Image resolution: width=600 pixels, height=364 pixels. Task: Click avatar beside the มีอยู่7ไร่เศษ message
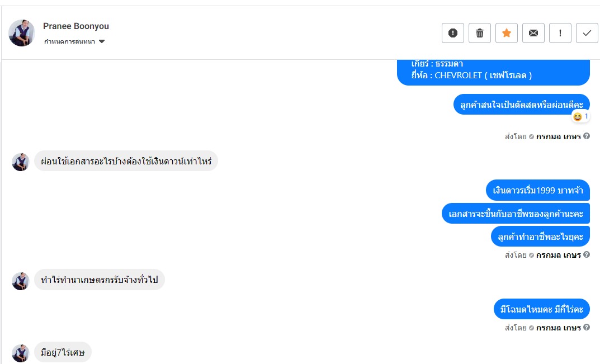[21, 353]
